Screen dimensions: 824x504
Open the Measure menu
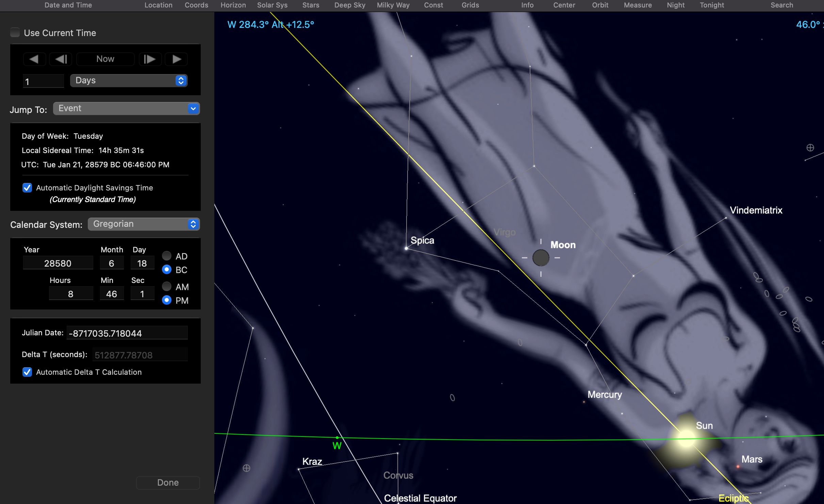[638, 5]
